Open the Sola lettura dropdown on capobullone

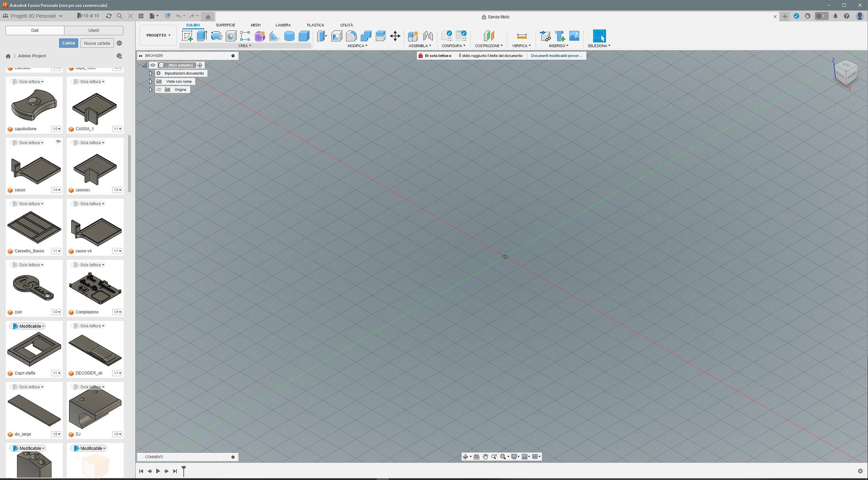[x=28, y=81]
